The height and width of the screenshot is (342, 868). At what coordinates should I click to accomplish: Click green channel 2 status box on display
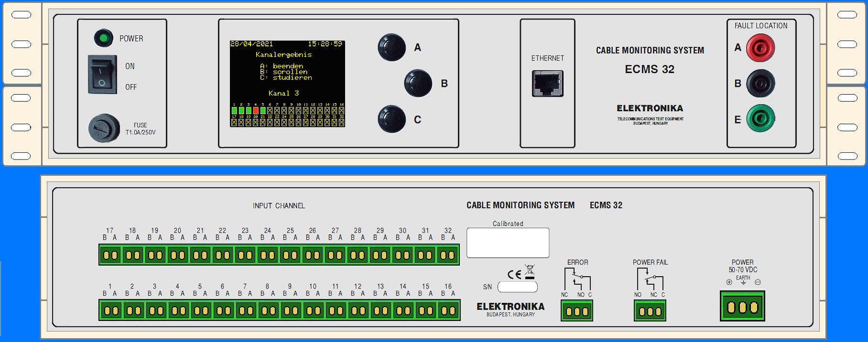click(x=241, y=110)
